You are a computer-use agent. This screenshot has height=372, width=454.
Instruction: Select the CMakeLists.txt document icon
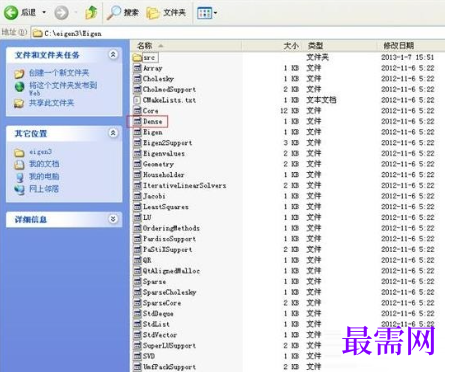pos(137,100)
